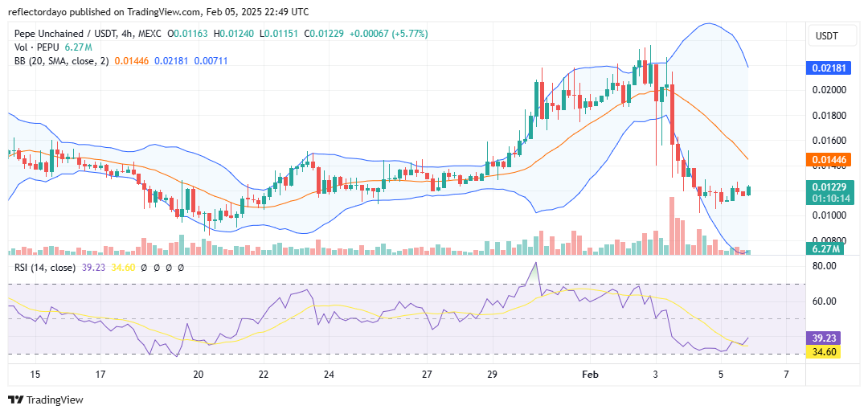
Task: Click the Feb date label on time axis
Action: click(590, 374)
